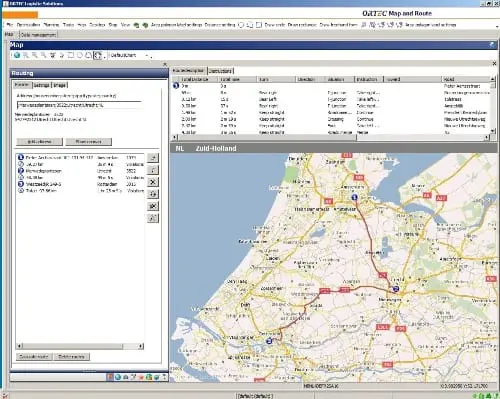
Task: Click Amsterdam stop 1 marker on map
Action: click(x=355, y=197)
